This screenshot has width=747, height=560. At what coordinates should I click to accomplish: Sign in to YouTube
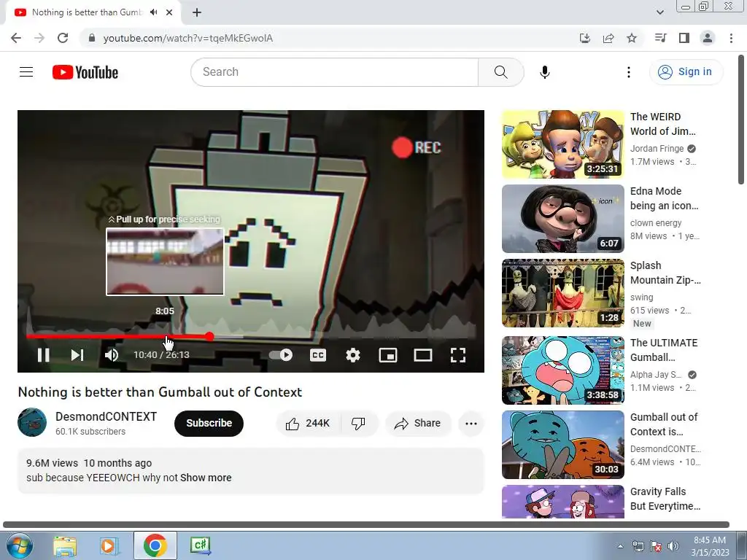[686, 72]
